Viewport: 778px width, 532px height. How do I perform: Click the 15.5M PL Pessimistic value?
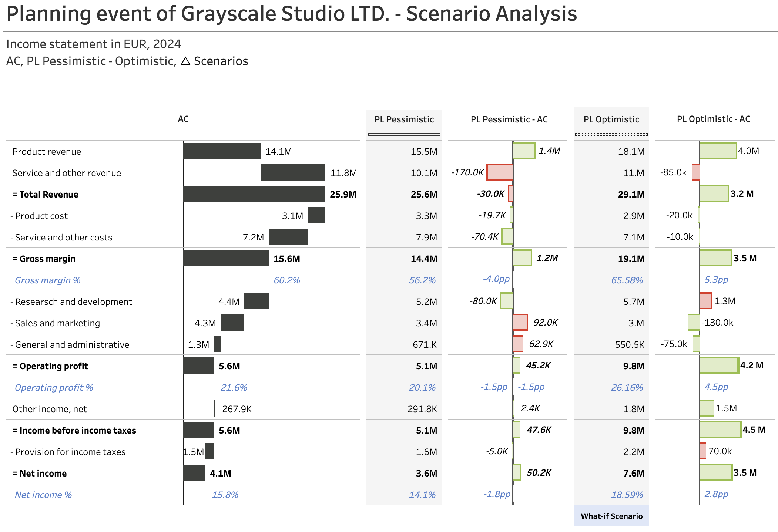[x=424, y=151]
